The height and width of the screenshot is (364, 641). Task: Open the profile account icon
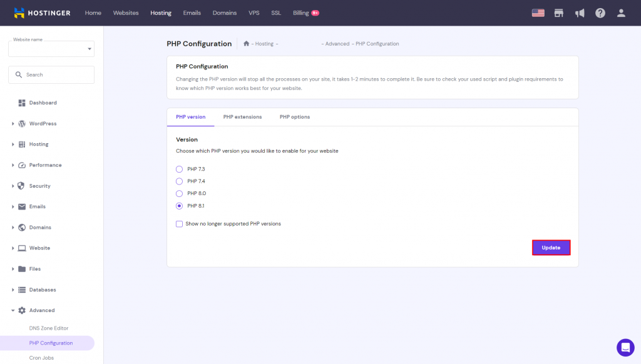[621, 13]
